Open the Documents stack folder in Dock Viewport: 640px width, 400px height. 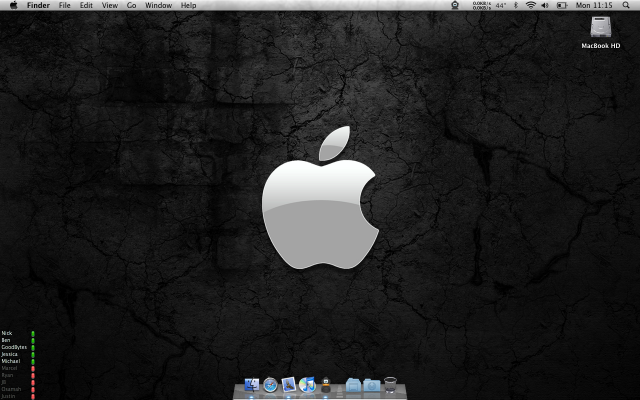coord(353,385)
